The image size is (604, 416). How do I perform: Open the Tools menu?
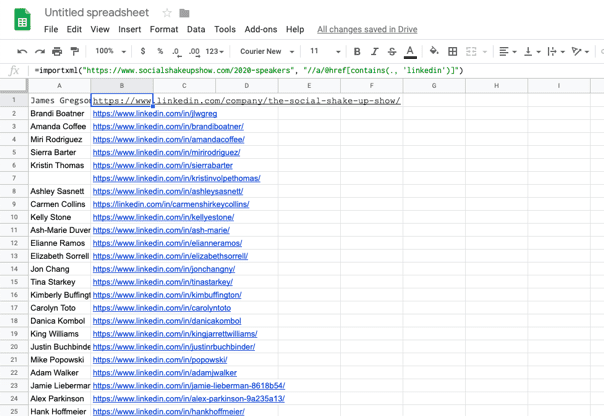pos(225,29)
